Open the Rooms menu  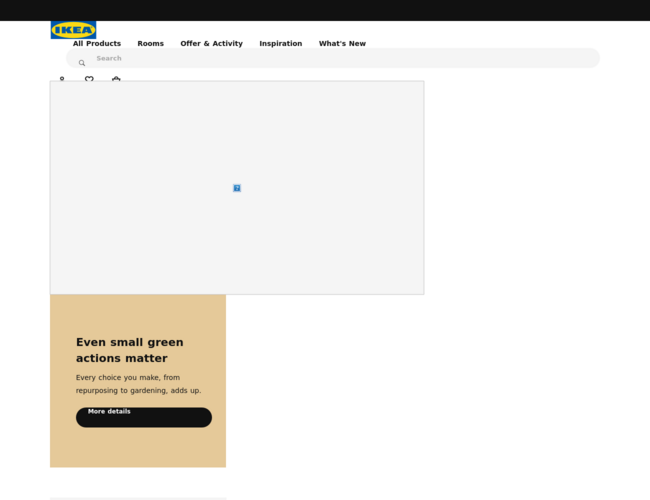150,44
